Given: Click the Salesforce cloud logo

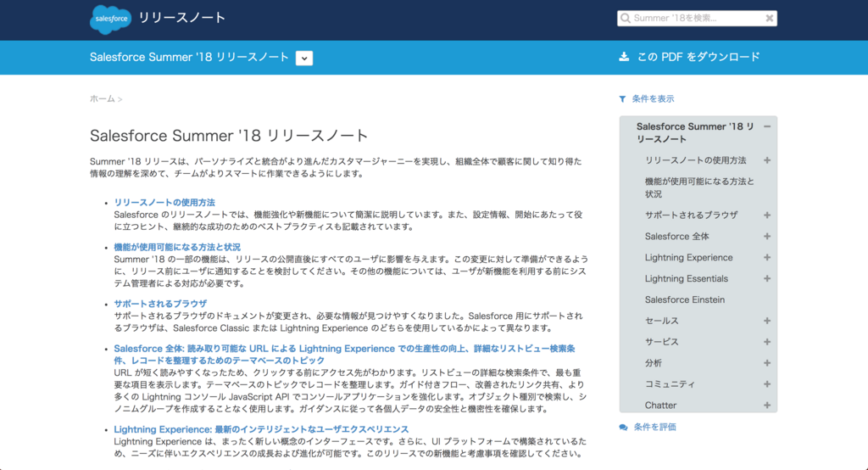Looking at the screenshot, I should (110, 19).
